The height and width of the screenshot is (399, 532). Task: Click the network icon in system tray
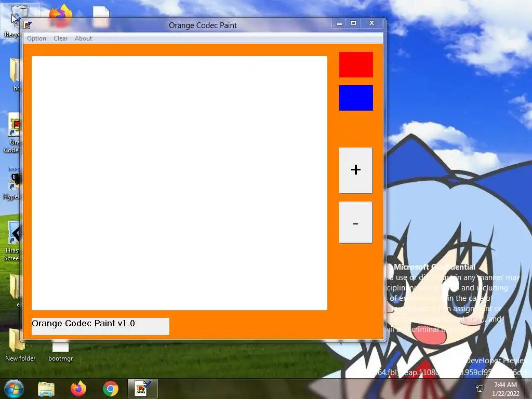coord(480,389)
